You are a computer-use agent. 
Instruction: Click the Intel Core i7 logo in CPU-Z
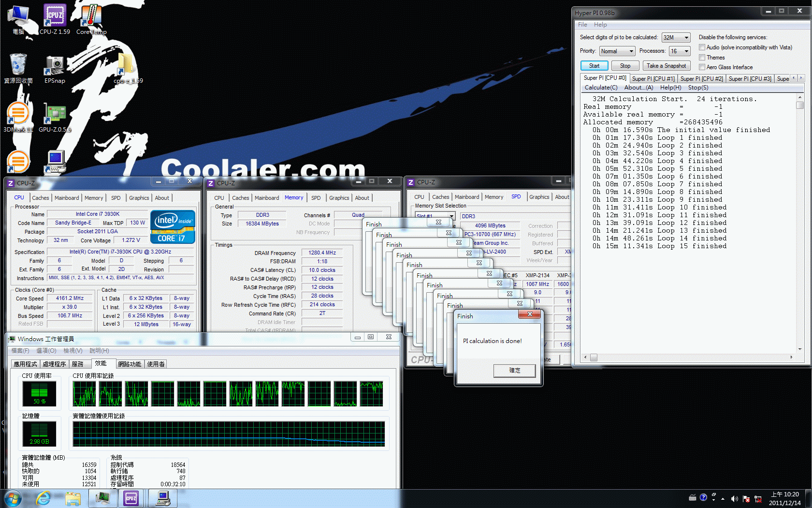(x=173, y=226)
